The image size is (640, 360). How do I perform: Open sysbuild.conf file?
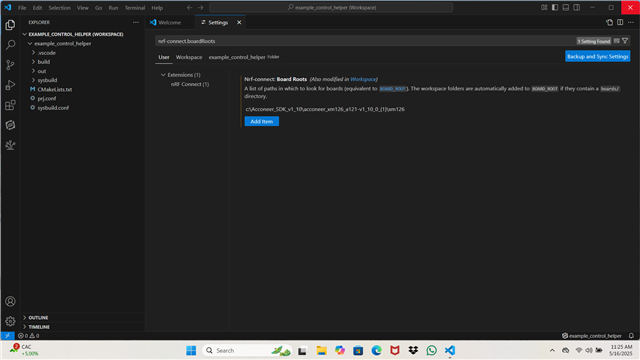[53, 108]
